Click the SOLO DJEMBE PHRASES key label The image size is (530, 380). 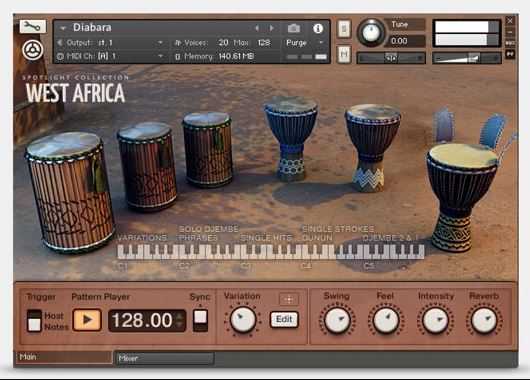point(209,233)
